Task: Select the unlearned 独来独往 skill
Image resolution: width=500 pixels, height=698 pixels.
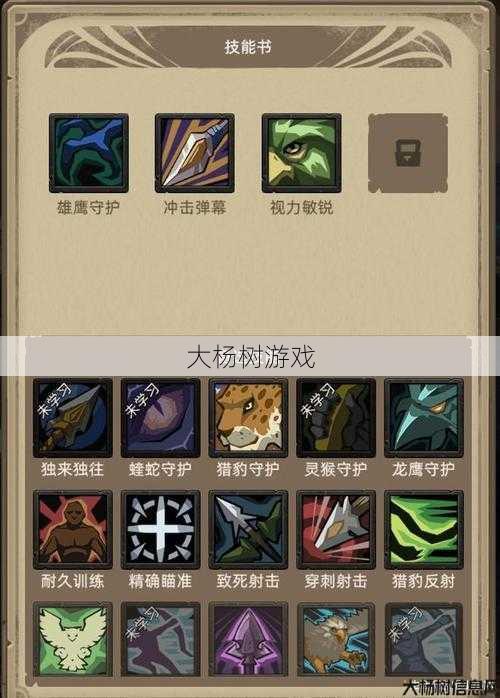Action: (73, 418)
